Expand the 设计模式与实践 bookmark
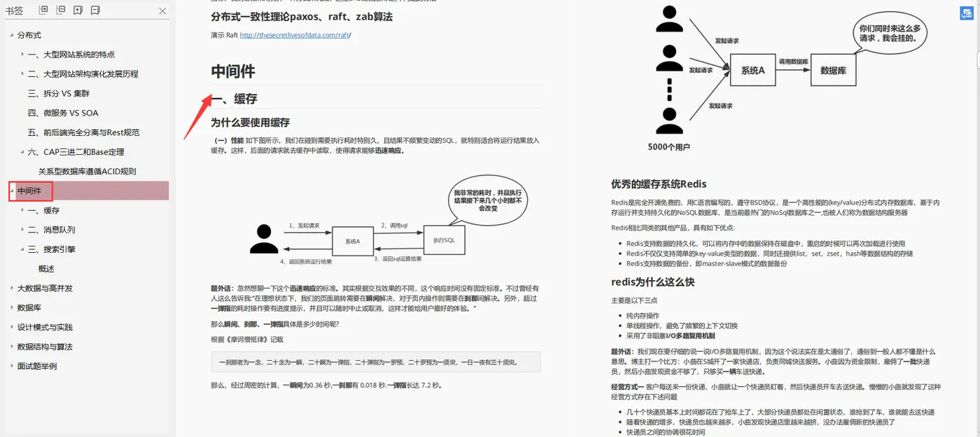Viewport: 980px width, 437px height. coord(11,327)
